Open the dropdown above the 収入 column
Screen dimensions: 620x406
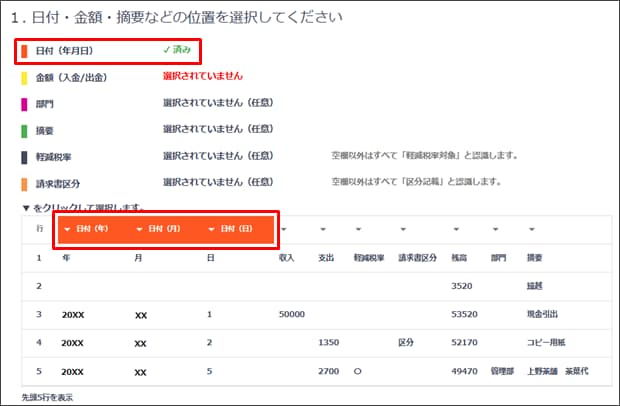(284, 230)
